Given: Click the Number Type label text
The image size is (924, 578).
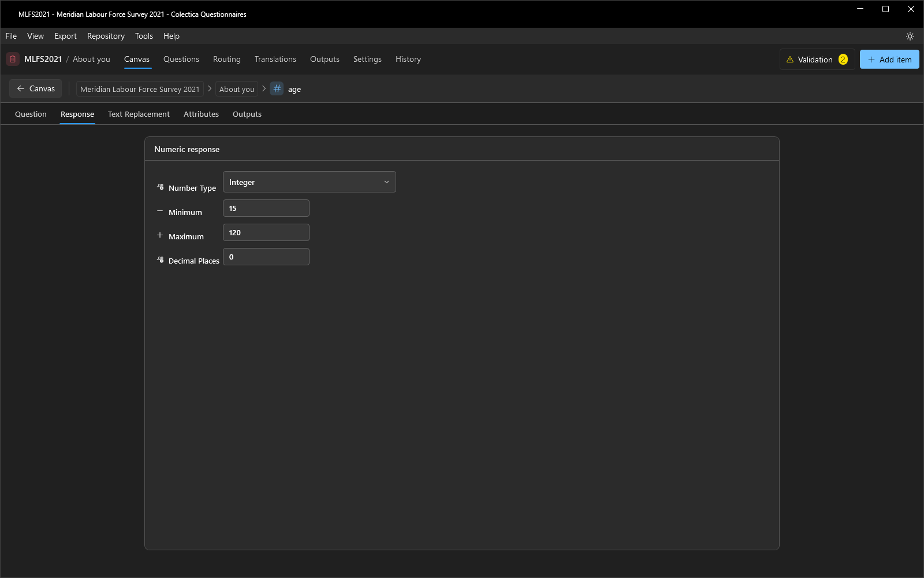Looking at the screenshot, I should click(x=192, y=188).
